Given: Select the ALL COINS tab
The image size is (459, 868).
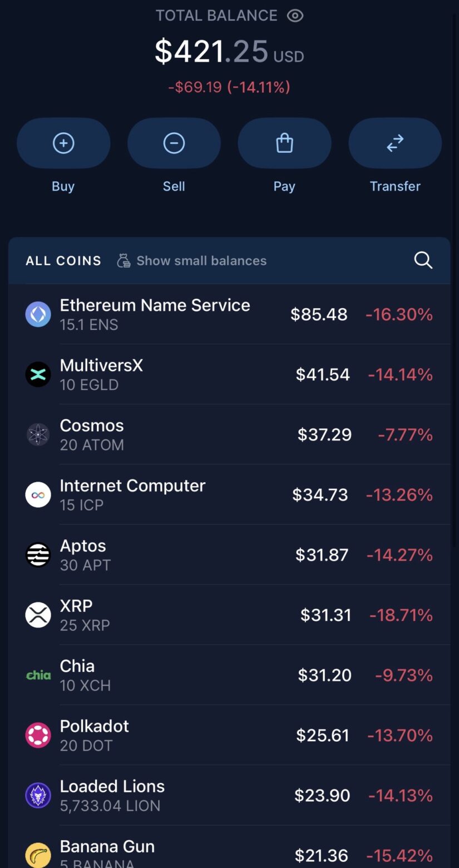Looking at the screenshot, I should [x=63, y=260].
